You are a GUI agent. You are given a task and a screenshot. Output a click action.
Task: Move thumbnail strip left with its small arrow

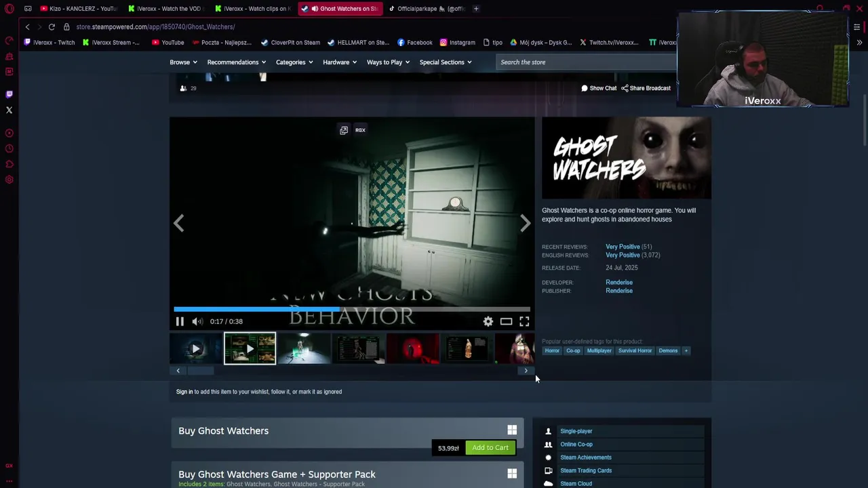[x=178, y=371]
